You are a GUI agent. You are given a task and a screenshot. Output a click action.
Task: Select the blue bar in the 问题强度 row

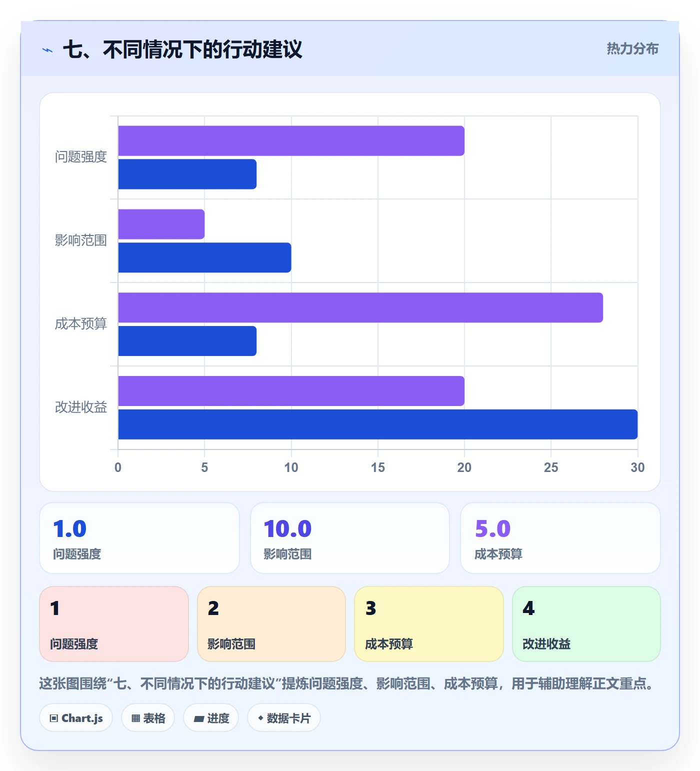pyautogui.click(x=187, y=174)
